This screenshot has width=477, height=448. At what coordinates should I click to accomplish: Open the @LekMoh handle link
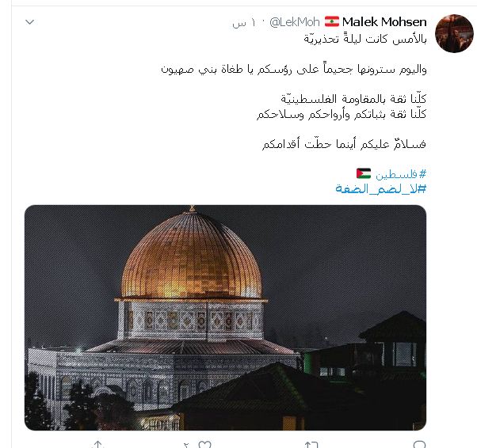pos(295,22)
